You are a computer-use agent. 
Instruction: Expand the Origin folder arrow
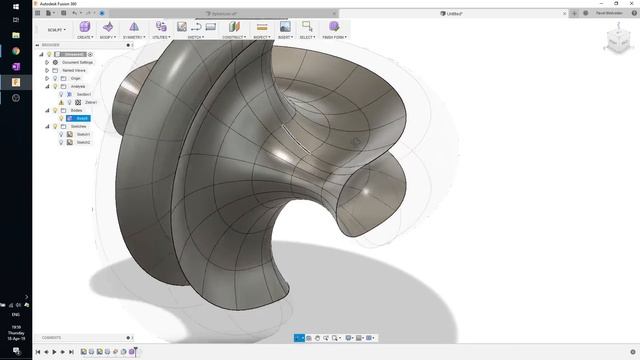47,78
